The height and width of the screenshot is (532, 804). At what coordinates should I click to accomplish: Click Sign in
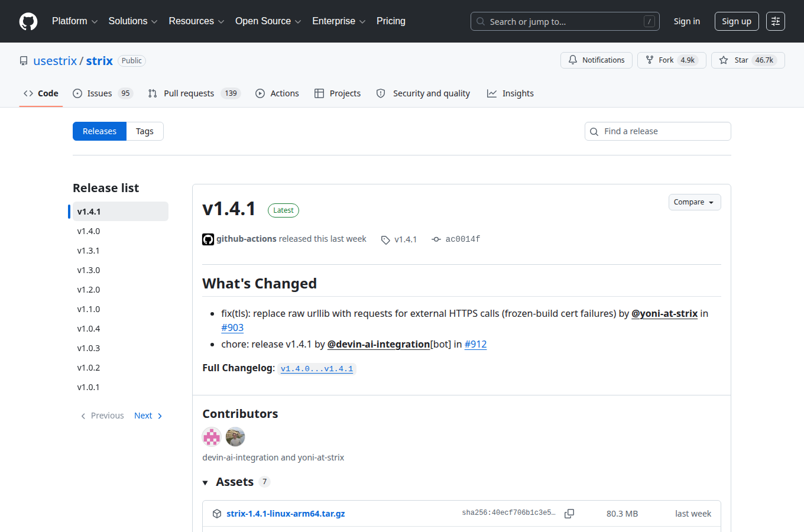(687, 21)
